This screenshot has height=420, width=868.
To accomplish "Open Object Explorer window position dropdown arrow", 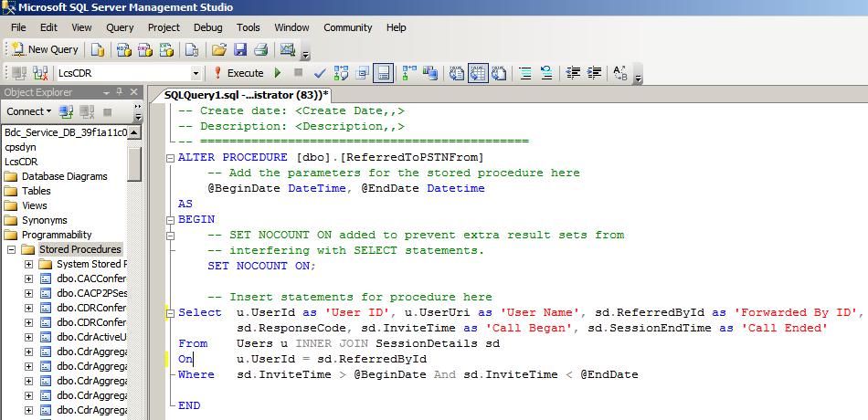I will point(106,92).
